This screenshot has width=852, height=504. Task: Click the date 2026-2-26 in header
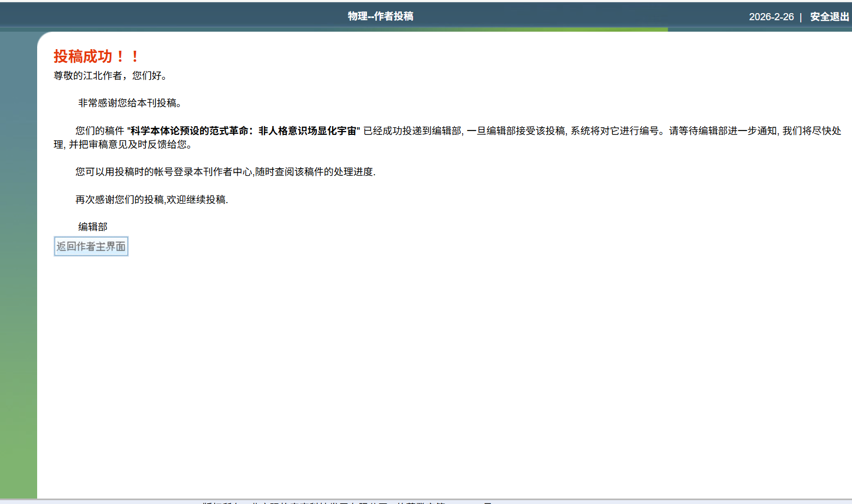click(771, 17)
